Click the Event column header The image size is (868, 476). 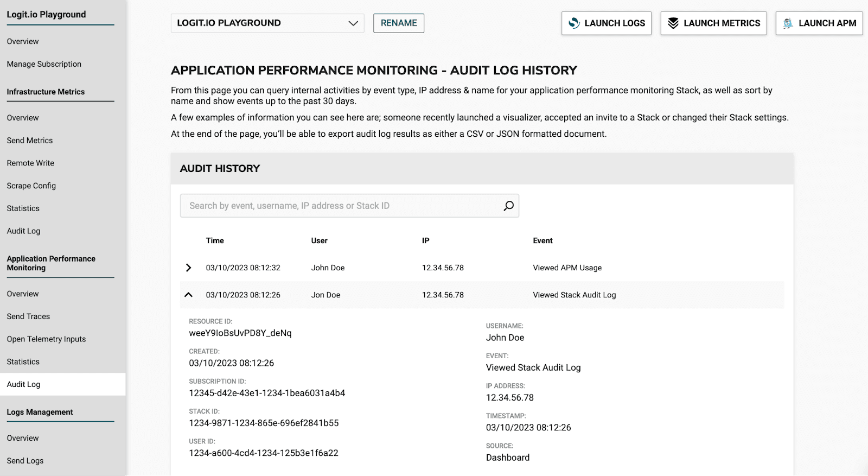click(542, 240)
